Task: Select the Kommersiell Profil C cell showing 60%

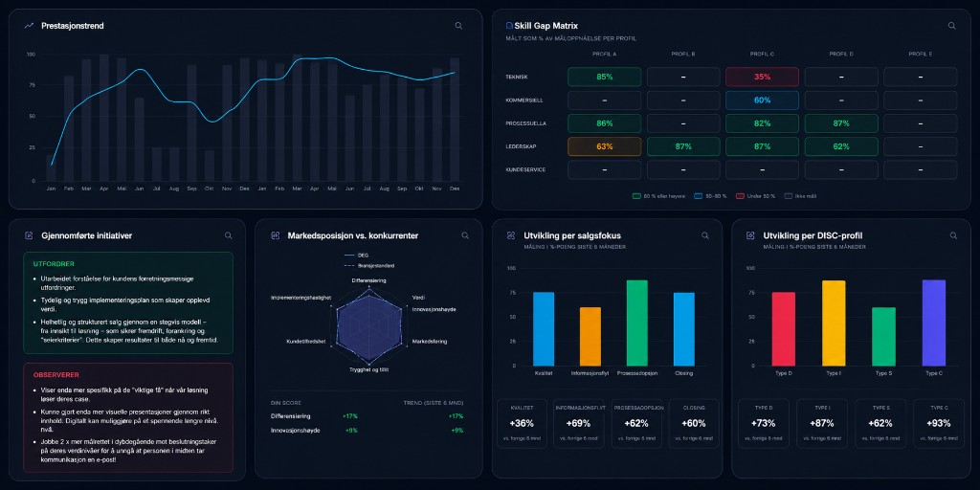Action: coord(762,100)
